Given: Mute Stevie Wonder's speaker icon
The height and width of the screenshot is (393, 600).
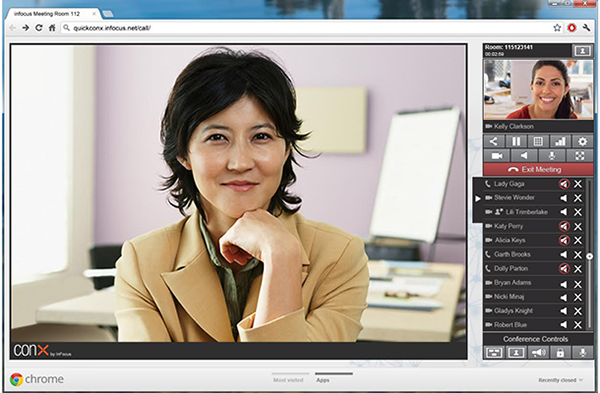Looking at the screenshot, I should 564,198.
